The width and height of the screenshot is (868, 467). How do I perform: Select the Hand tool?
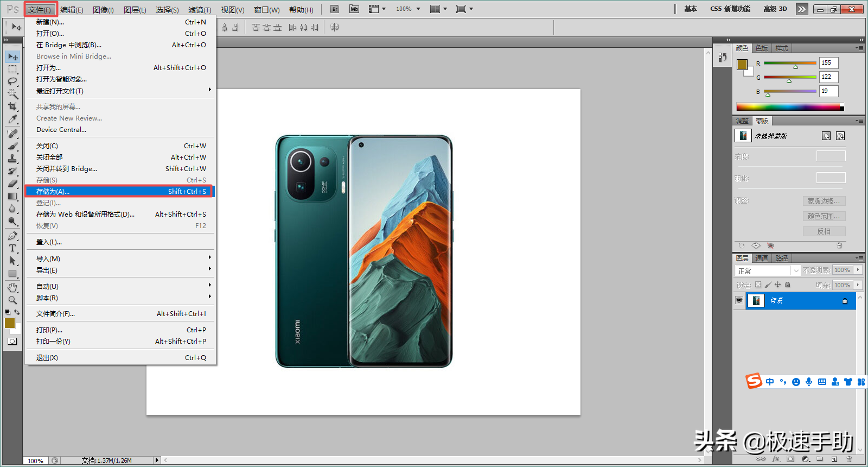click(x=12, y=287)
